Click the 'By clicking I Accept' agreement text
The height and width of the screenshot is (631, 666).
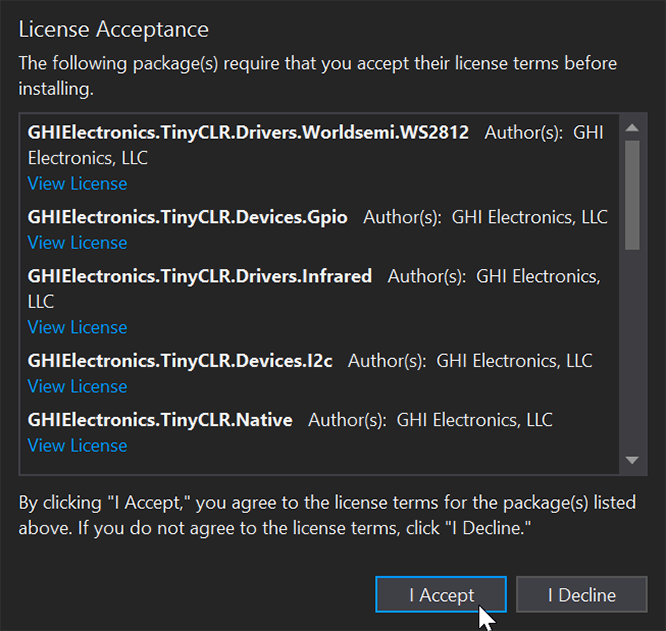coord(327,515)
